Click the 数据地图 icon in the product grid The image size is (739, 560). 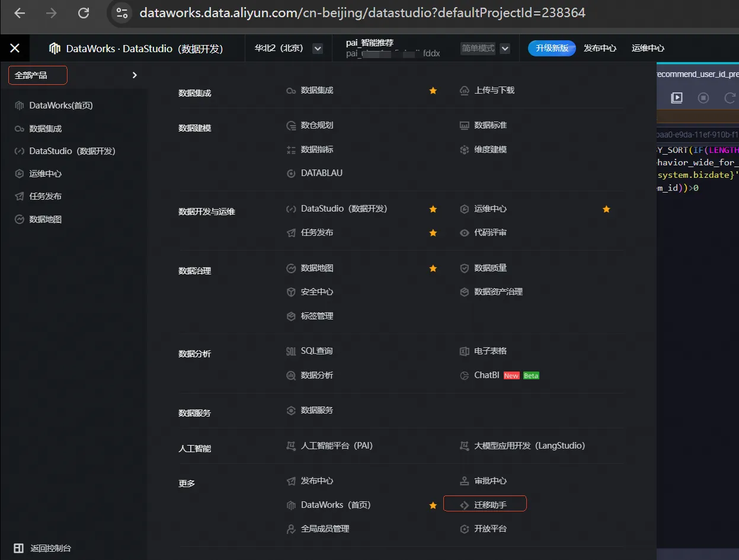click(x=291, y=268)
